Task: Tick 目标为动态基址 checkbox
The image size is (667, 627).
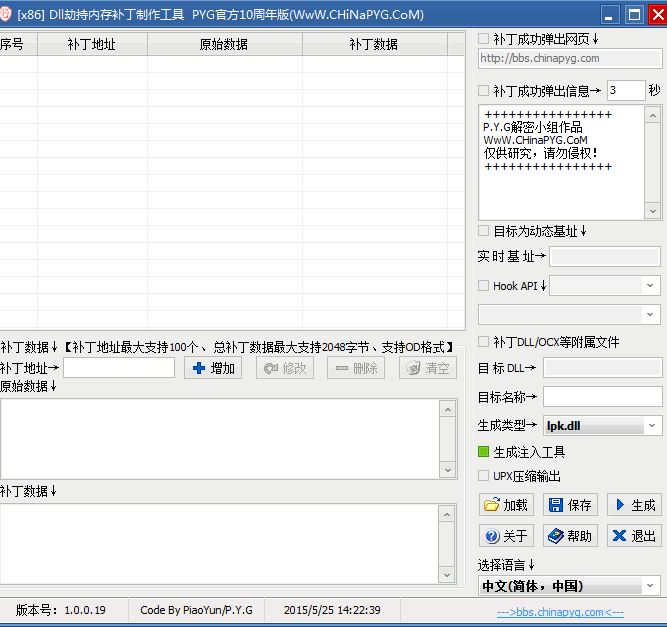Action: pos(483,231)
